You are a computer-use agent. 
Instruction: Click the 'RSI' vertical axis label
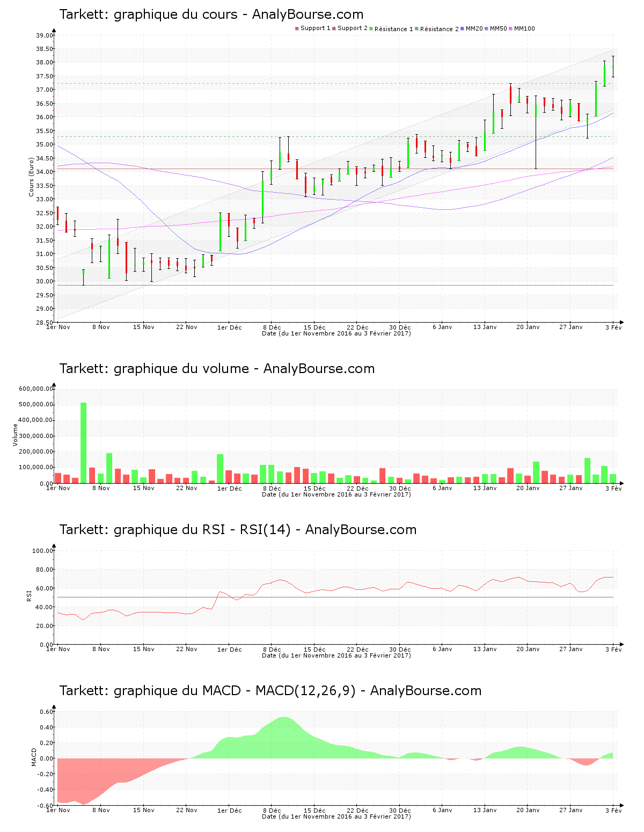[x=29, y=595]
